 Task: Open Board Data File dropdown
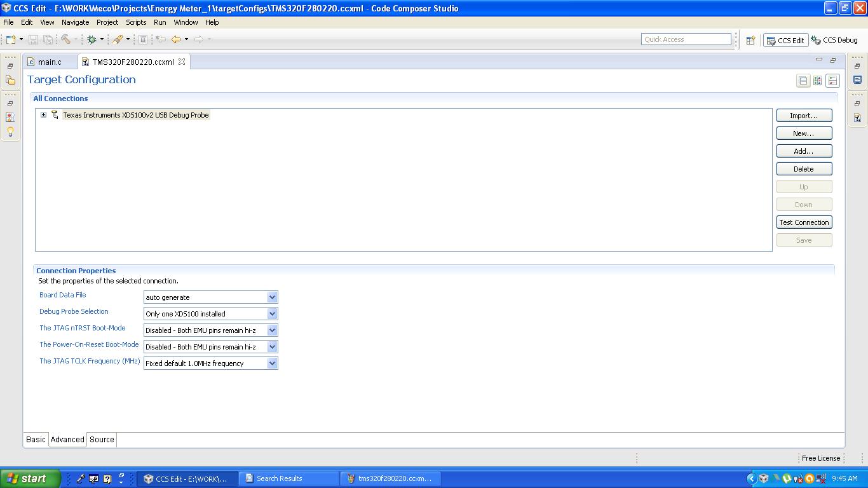point(272,297)
